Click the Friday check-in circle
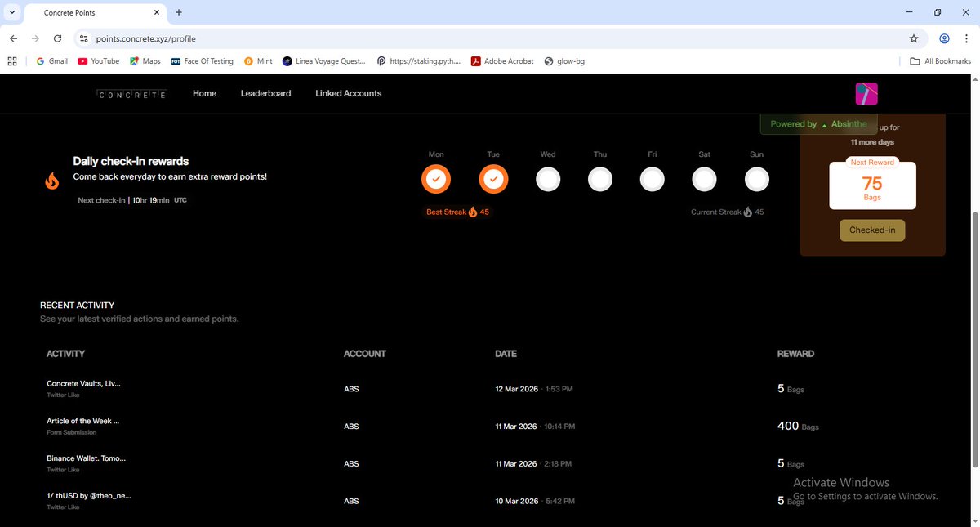980x527 pixels. pyautogui.click(x=653, y=179)
